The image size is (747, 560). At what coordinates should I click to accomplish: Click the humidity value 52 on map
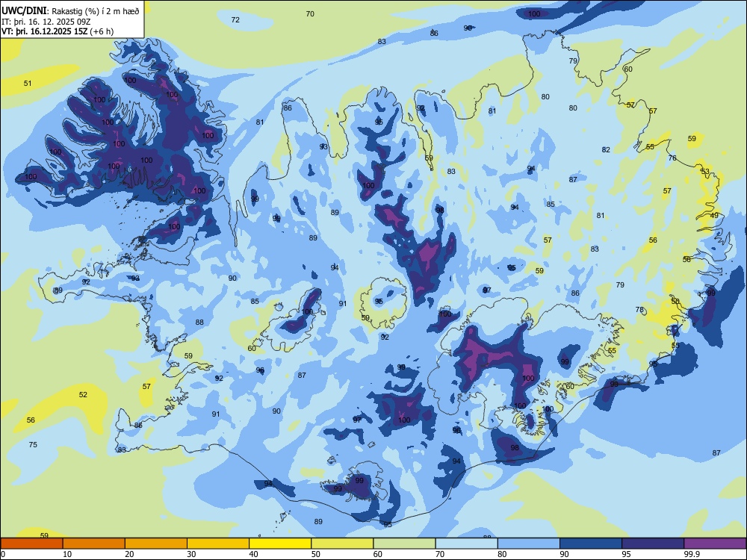click(83, 394)
